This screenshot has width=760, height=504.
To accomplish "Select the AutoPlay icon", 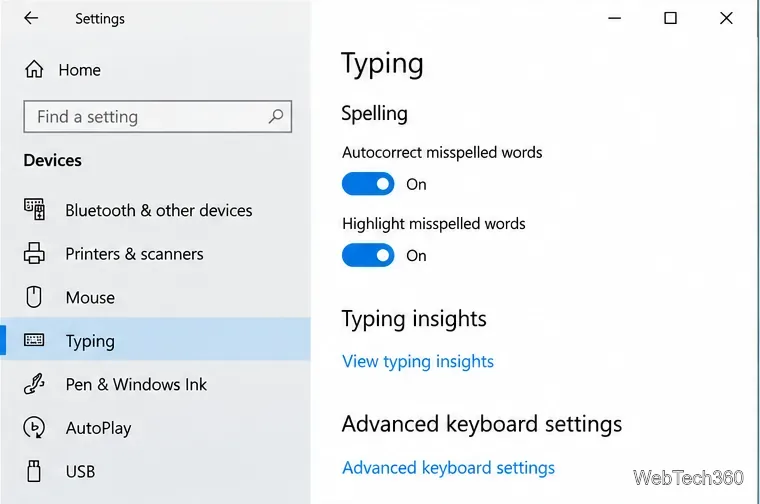I will point(34,427).
